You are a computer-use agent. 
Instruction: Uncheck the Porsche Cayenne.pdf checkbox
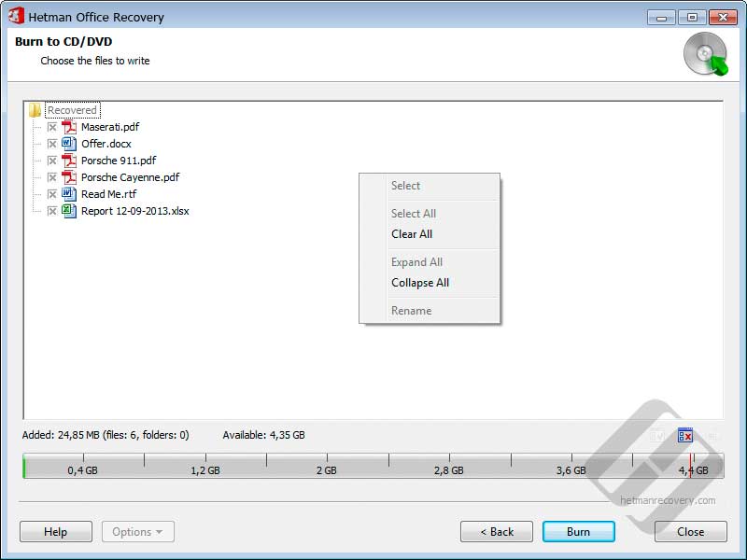52,177
